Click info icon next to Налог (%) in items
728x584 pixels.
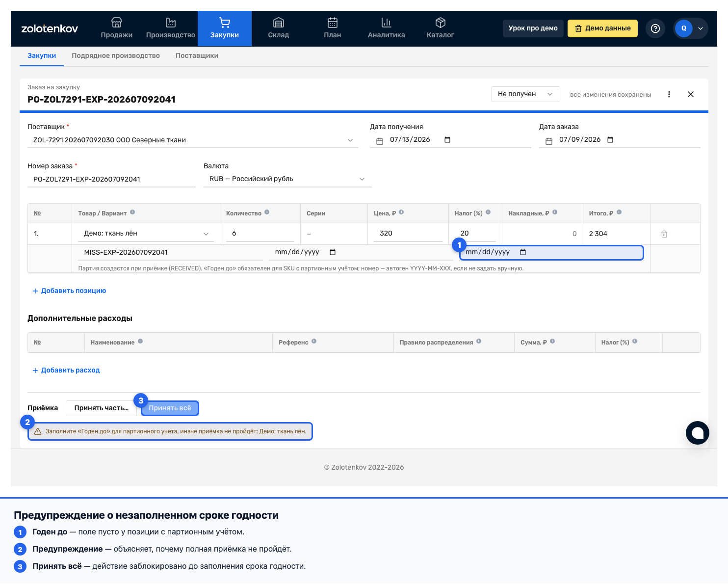click(488, 212)
